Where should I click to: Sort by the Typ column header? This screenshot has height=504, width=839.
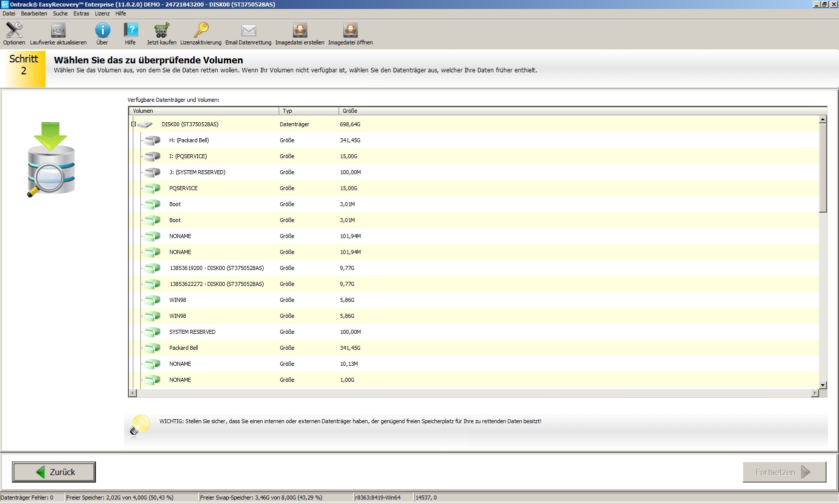coord(309,111)
